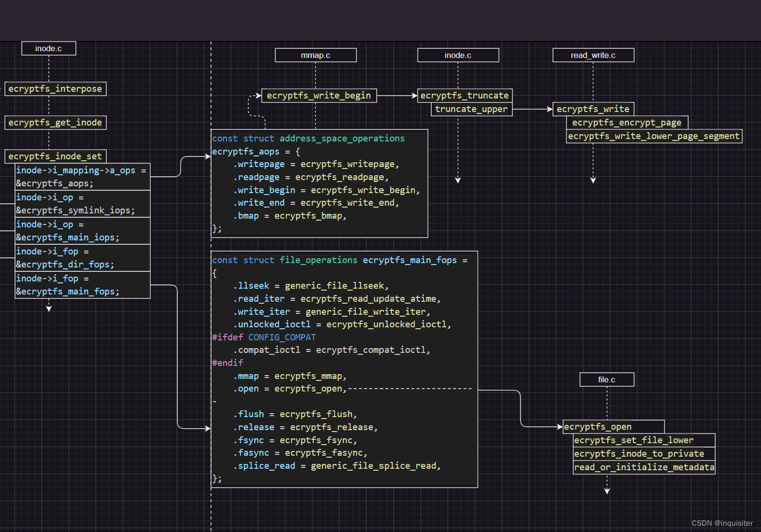Click the .fsync = ecryptfs_fsync line
The image size is (761, 532).
point(296,440)
